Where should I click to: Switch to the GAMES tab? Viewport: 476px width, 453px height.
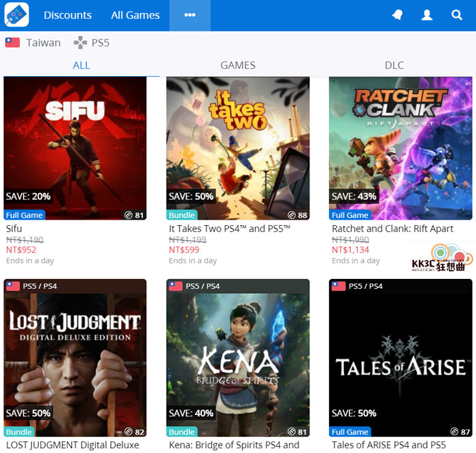point(238,65)
